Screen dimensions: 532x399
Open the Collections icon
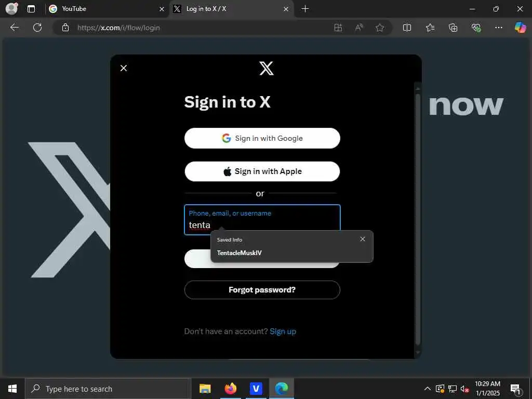pyautogui.click(x=453, y=28)
